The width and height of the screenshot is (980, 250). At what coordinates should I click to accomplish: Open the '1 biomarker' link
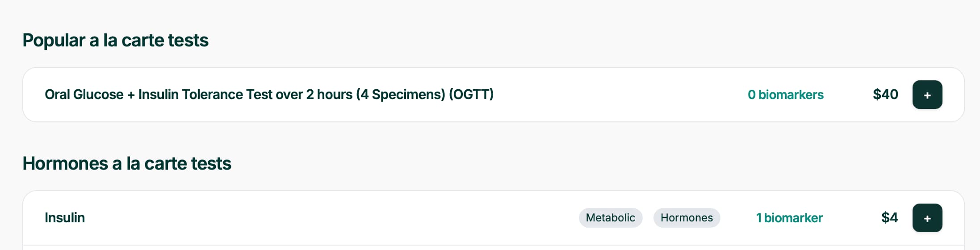(x=789, y=218)
